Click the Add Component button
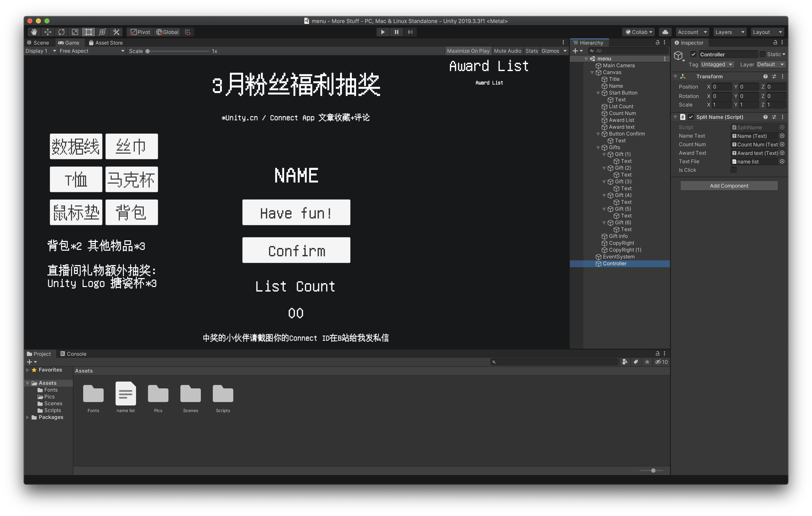 (729, 186)
